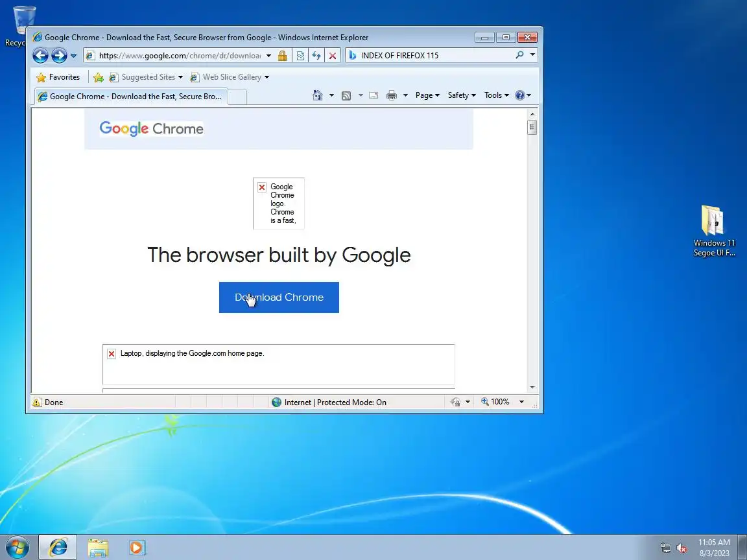
Task: Open the search provider dropdown arrow
Action: [532, 55]
